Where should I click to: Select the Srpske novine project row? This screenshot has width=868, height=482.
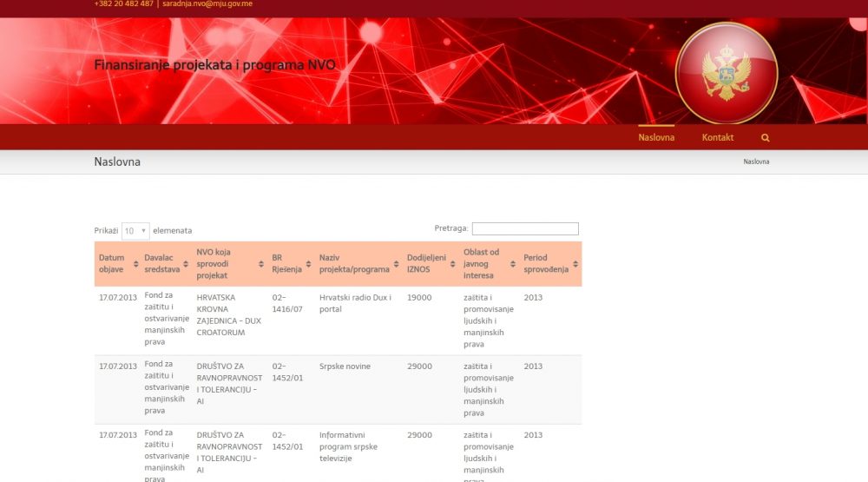pyautogui.click(x=345, y=366)
